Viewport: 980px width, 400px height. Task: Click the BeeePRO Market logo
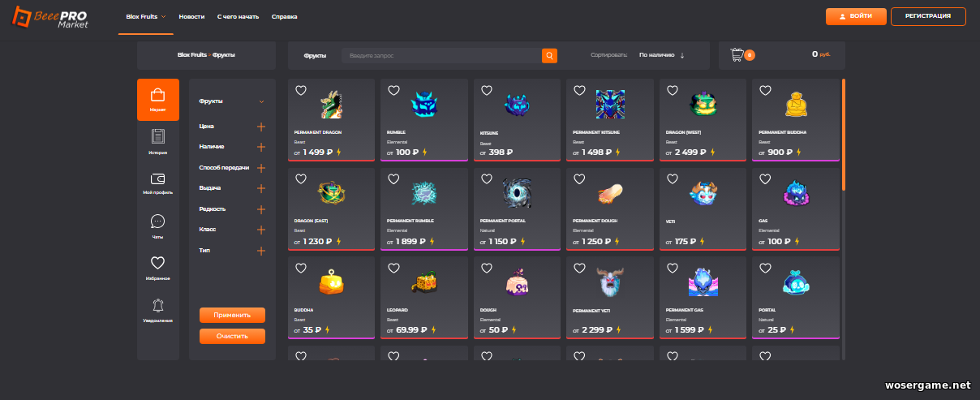tap(50, 17)
